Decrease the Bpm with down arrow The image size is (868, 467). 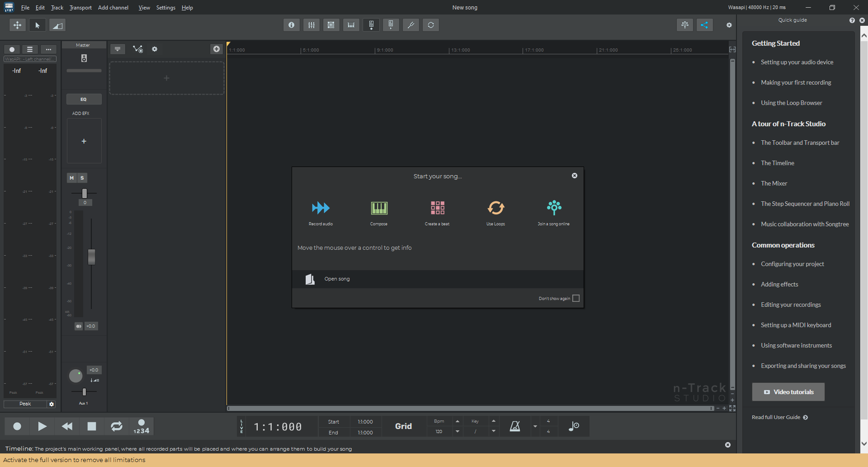pyautogui.click(x=458, y=432)
